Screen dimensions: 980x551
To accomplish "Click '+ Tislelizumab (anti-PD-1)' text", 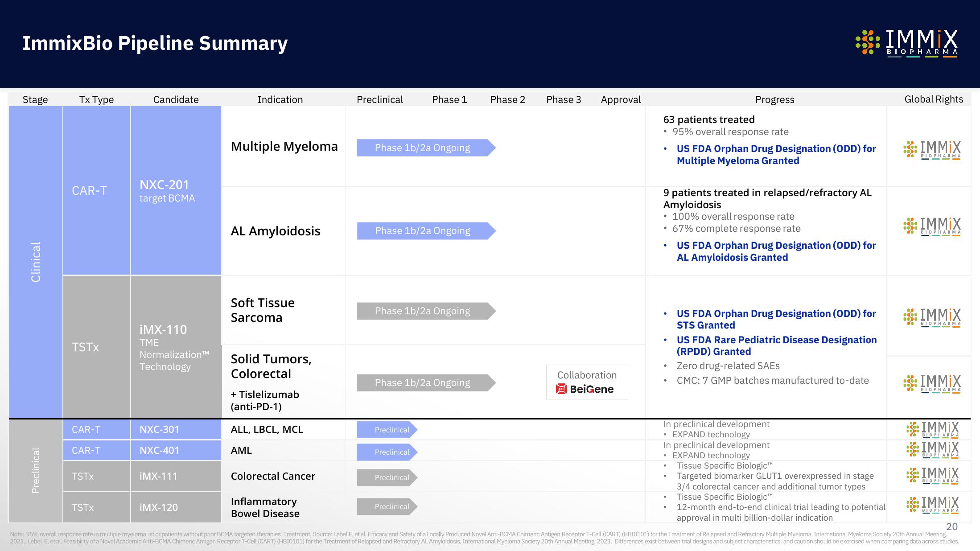I will pyautogui.click(x=265, y=400).
